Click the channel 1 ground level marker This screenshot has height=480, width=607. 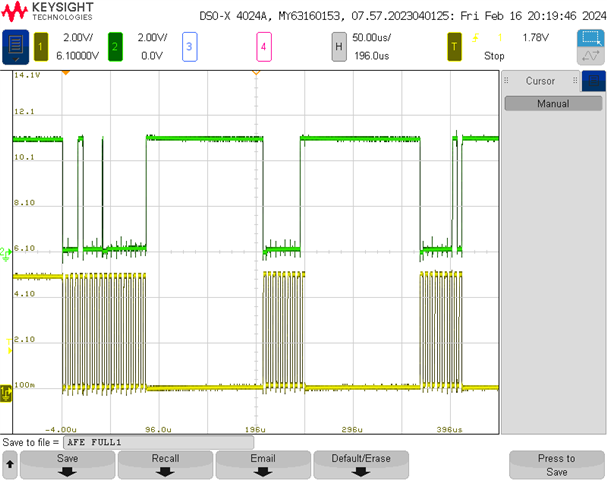pyautogui.click(x=6, y=394)
